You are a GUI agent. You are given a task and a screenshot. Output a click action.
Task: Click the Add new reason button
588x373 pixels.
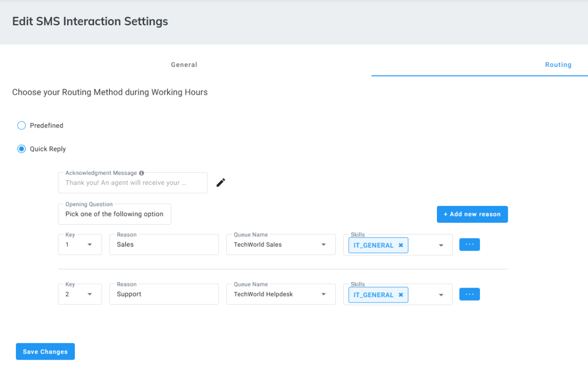pos(472,214)
